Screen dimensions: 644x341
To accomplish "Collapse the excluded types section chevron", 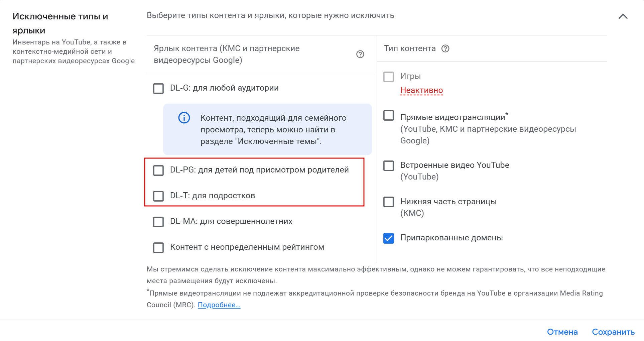I will click(x=623, y=16).
